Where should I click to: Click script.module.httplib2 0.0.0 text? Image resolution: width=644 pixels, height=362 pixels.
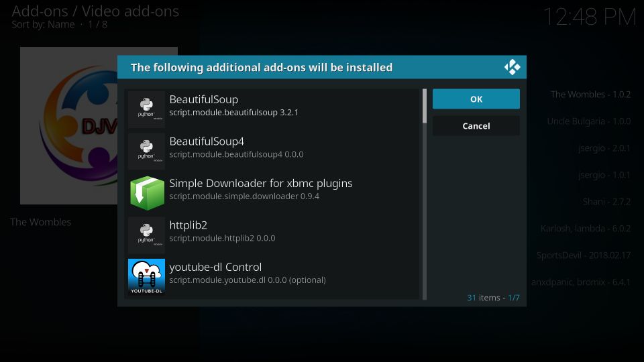pos(222,238)
